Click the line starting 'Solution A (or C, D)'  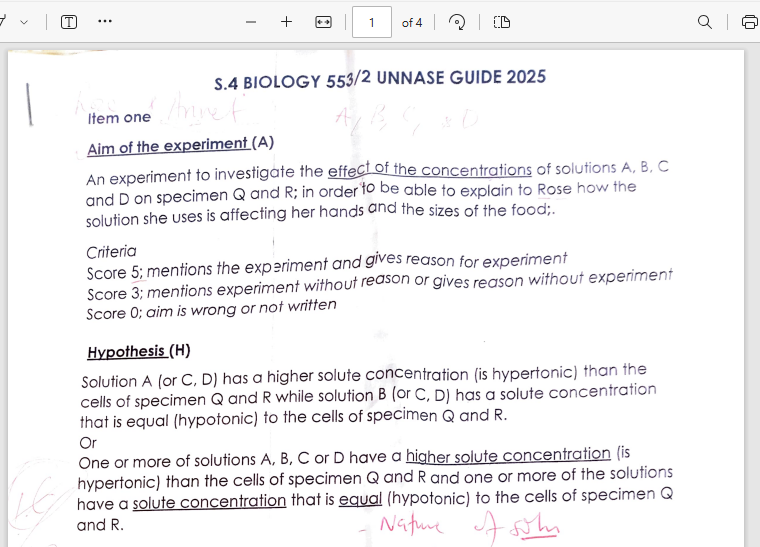point(364,376)
